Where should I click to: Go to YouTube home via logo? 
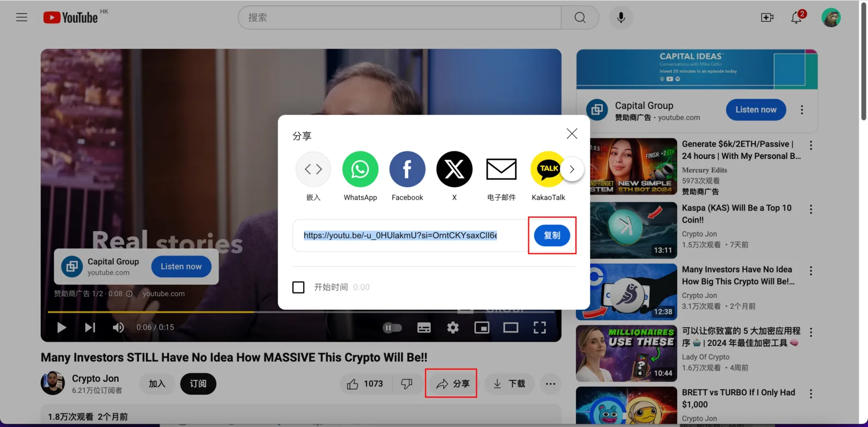(x=71, y=17)
